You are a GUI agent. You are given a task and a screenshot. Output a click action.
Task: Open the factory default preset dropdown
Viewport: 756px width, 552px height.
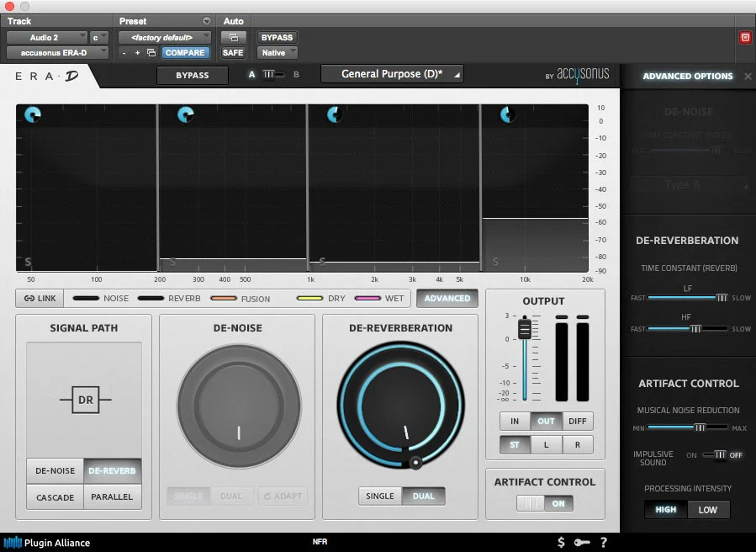[x=165, y=38]
